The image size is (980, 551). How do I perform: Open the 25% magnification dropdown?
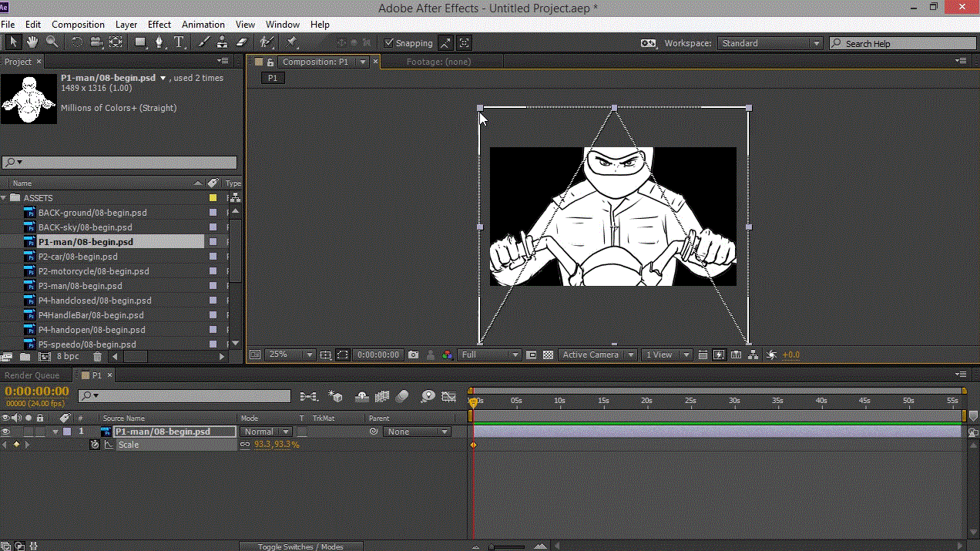pyautogui.click(x=290, y=354)
